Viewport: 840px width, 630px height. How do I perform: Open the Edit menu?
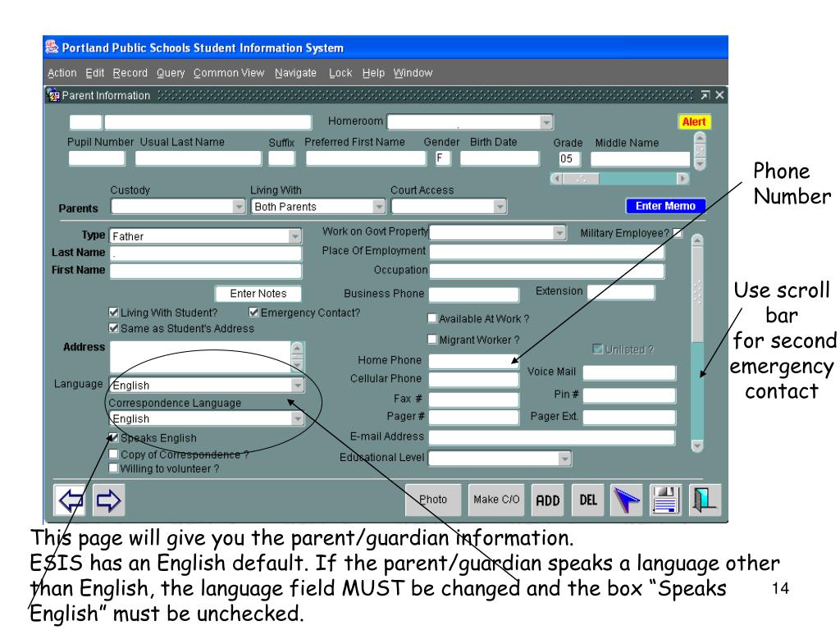pos(95,73)
